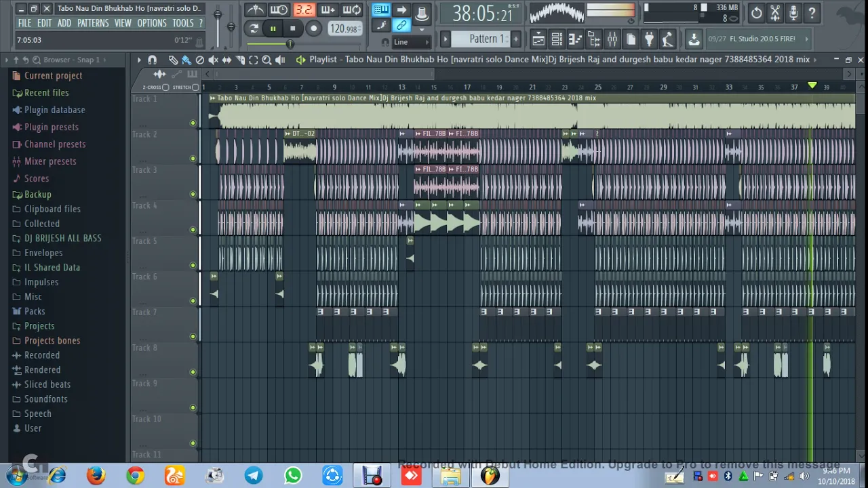This screenshot has width=868, height=488.
Task: Toggle the metronome icon
Action: tap(256, 9)
